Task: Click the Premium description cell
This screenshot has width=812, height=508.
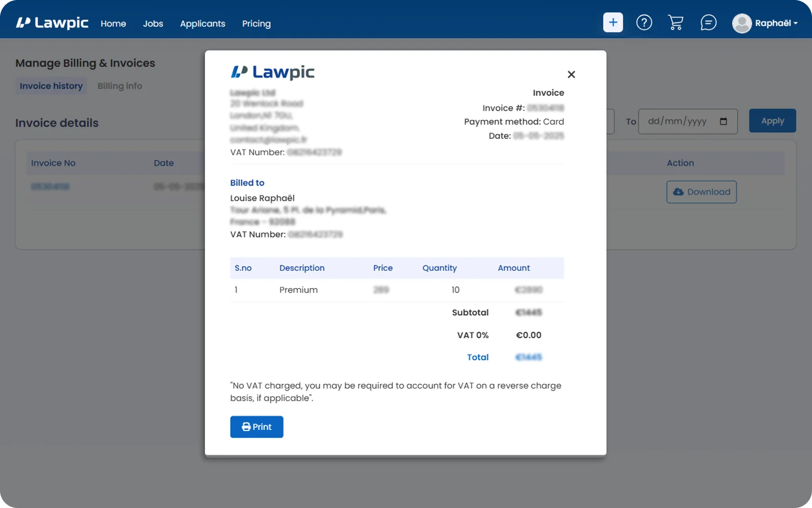Action: [298, 290]
